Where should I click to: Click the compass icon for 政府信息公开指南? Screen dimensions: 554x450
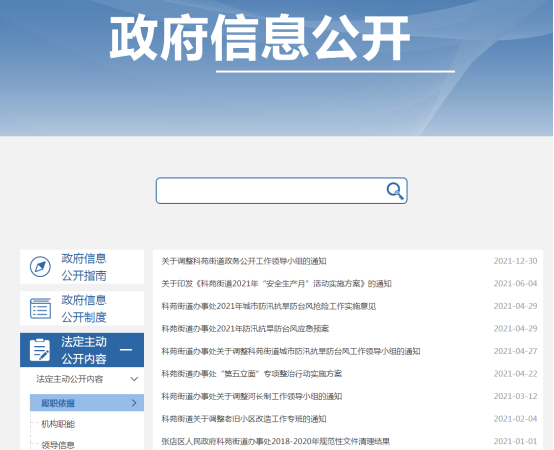[40, 267]
